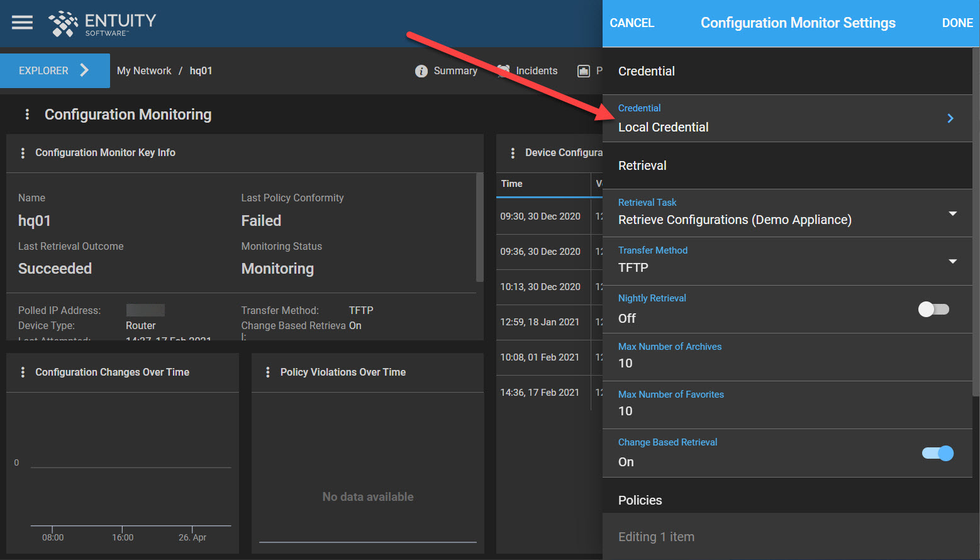Image resolution: width=980 pixels, height=560 pixels.
Task: Cancel the Configuration Monitor Settings
Action: [632, 23]
